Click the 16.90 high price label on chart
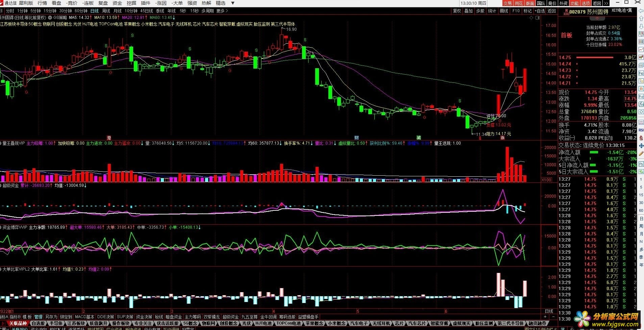The width and height of the screenshot is (644, 330). pos(291,29)
